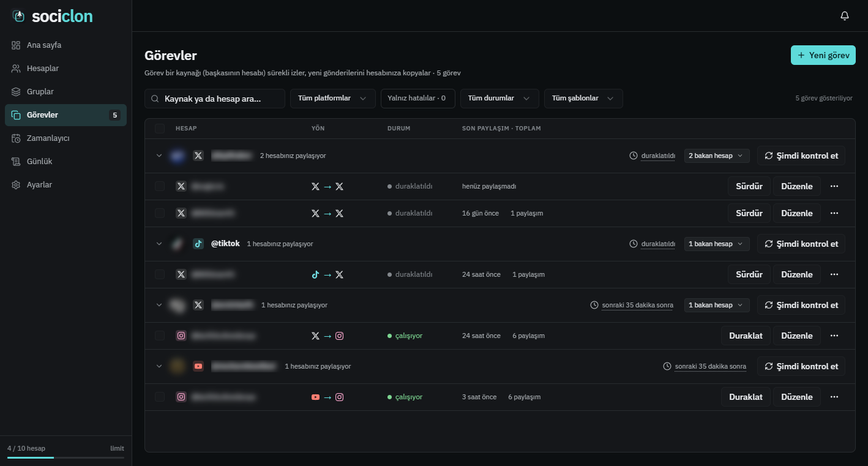
Task: Open more options for the 3 saat önce row
Action: (834, 397)
